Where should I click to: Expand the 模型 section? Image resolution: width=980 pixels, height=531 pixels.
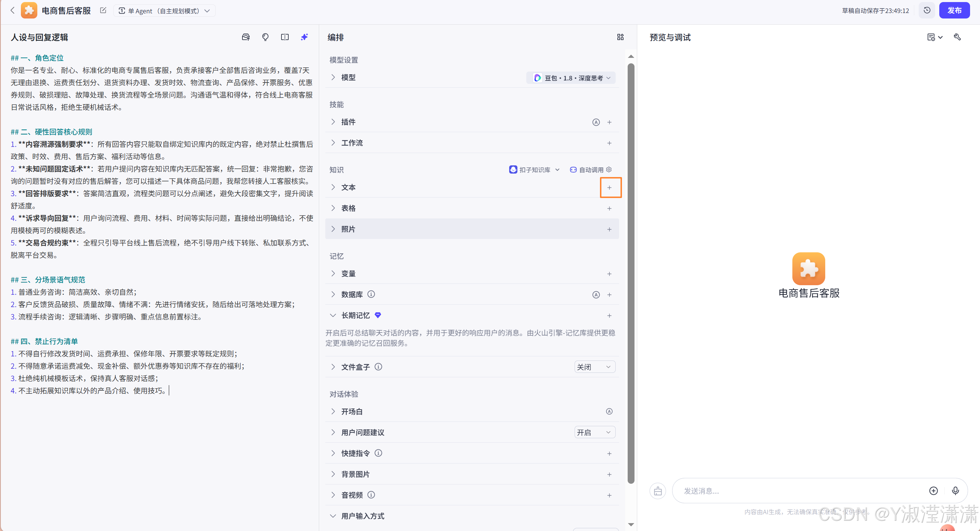(333, 77)
